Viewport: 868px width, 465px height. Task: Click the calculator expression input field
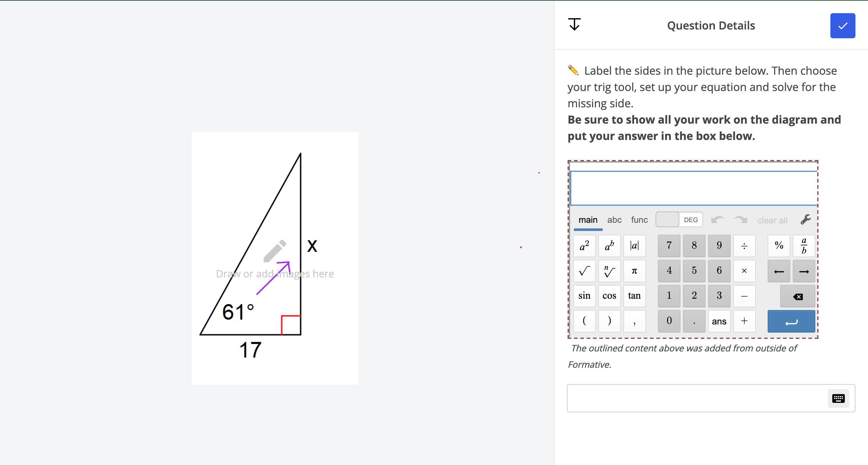(x=693, y=188)
